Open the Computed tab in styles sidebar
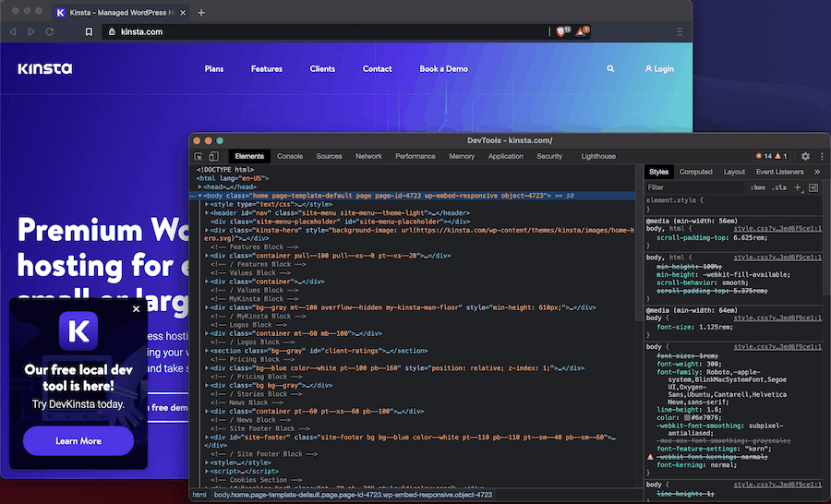The height and width of the screenshot is (504, 831). 695,172
